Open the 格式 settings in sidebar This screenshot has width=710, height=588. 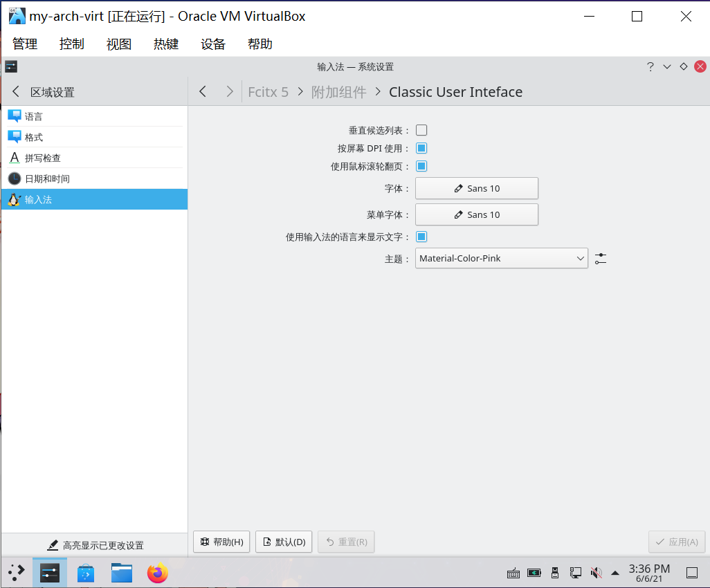click(x=33, y=136)
